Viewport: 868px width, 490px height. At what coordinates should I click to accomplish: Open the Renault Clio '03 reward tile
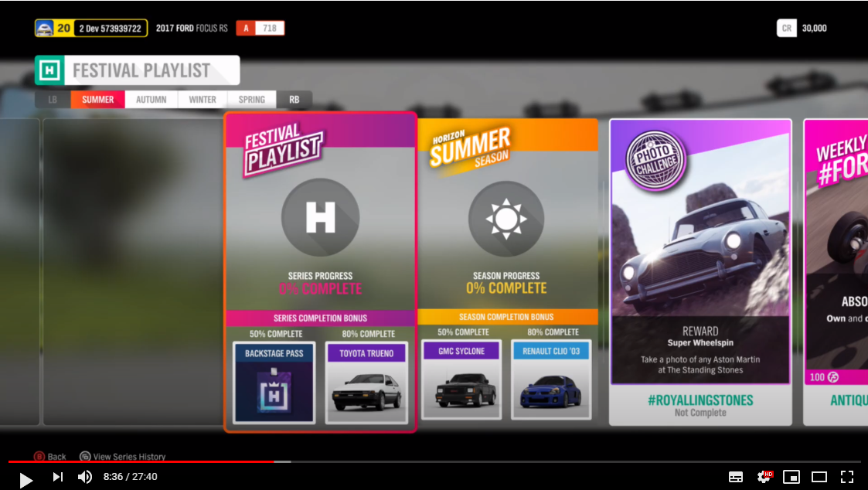551,379
